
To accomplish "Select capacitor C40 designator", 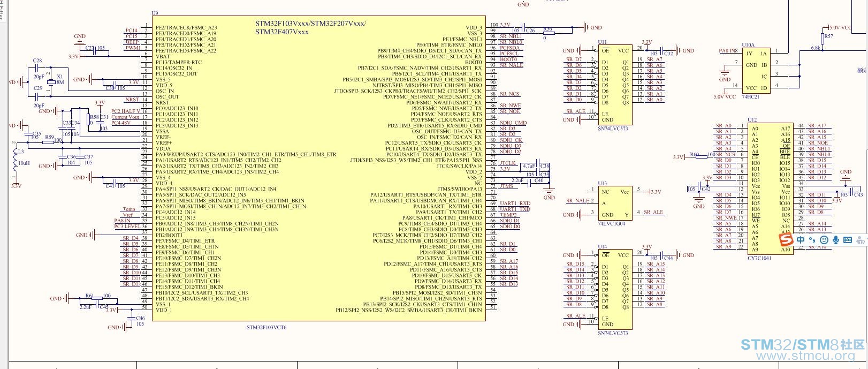I will coord(539,180).
